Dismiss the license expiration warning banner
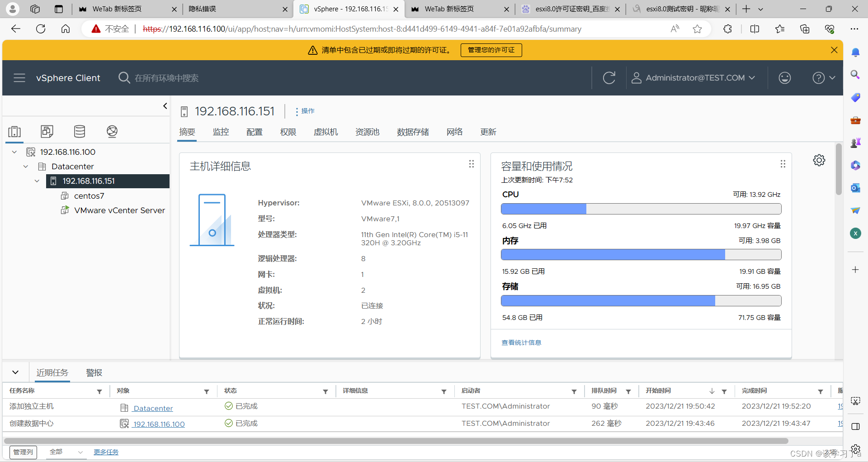This screenshot has height=462, width=868. tap(834, 50)
